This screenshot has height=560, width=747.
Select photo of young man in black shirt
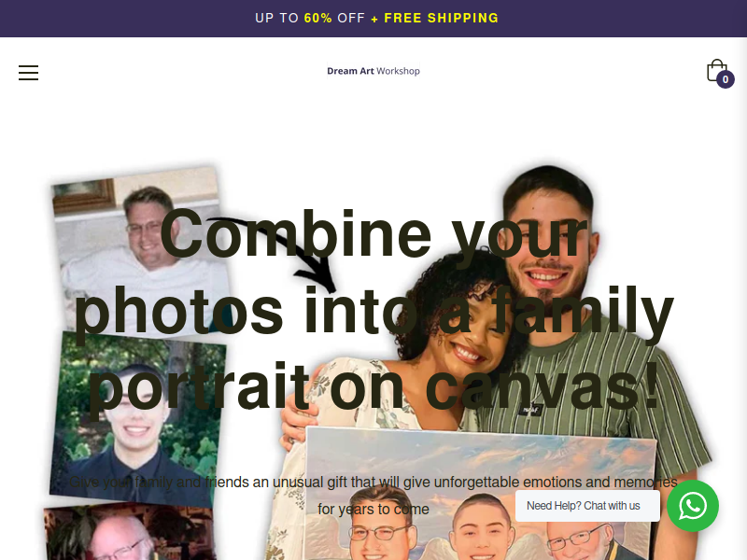pos(137,419)
